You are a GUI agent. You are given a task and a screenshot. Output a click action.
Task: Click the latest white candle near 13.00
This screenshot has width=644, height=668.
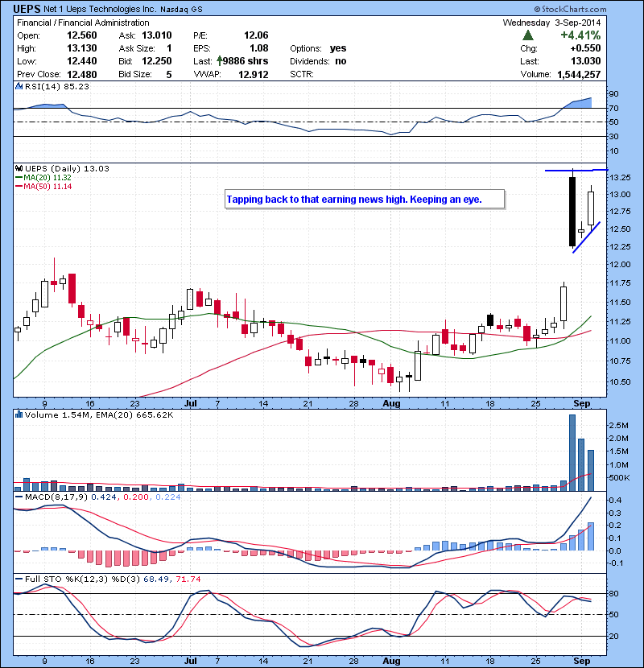pyautogui.click(x=591, y=208)
